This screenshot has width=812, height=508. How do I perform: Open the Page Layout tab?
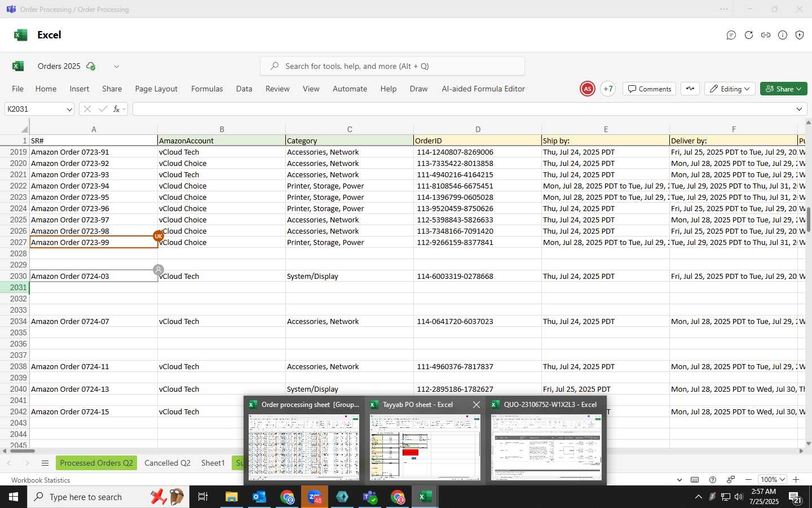pos(156,89)
